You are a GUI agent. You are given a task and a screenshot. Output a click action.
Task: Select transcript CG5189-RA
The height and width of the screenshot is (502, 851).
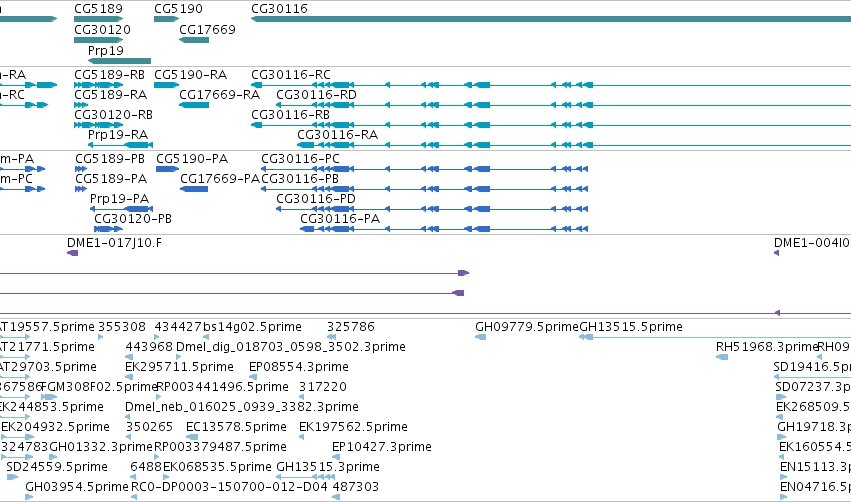click(x=111, y=94)
